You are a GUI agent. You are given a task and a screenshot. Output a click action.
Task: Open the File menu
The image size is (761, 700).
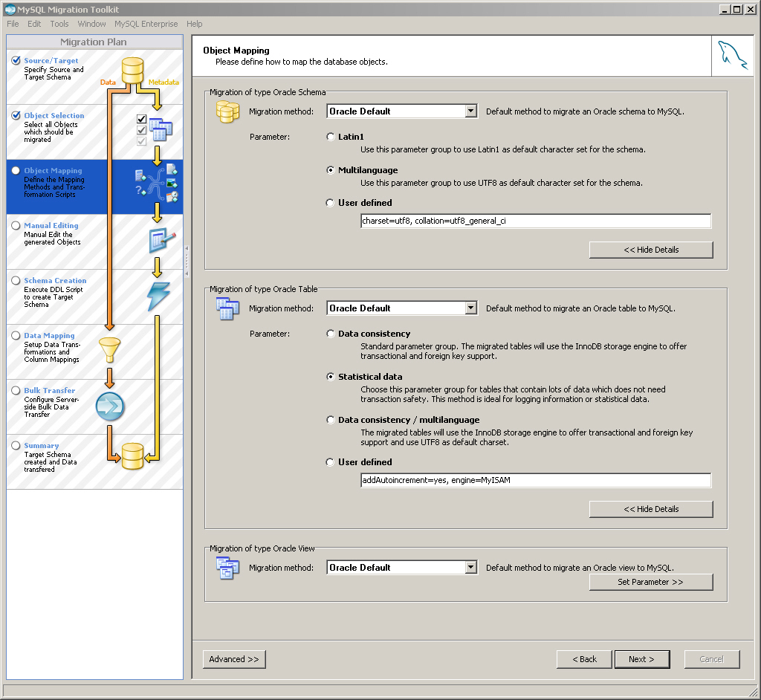click(x=13, y=24)
